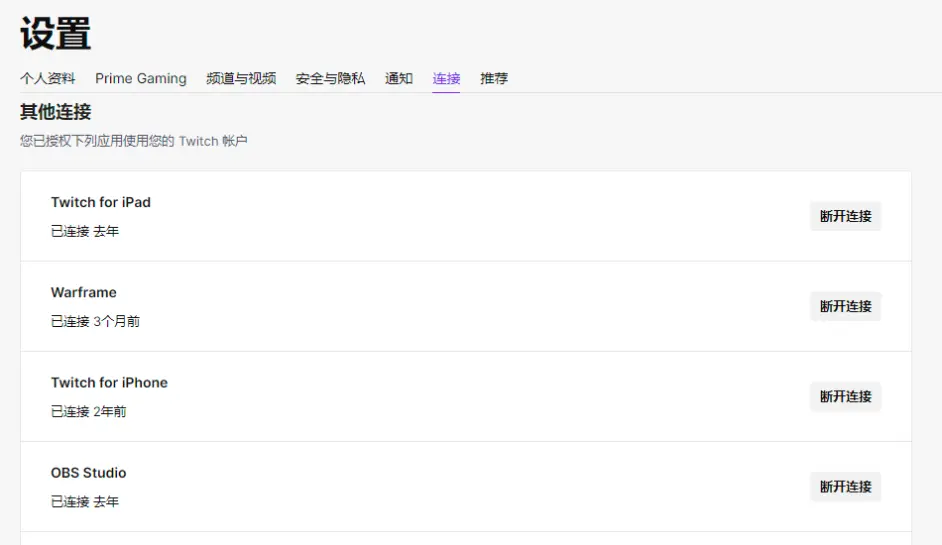The height and width of the screenshot is (545, 942).
Task: Click the 已连接 2年前 status text
Action: (88, 411)
